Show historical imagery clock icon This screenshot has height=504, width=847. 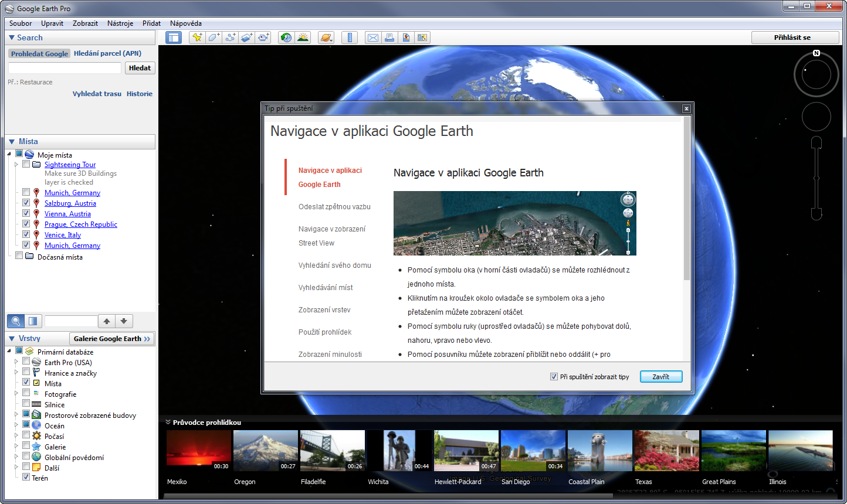[286, 38]
